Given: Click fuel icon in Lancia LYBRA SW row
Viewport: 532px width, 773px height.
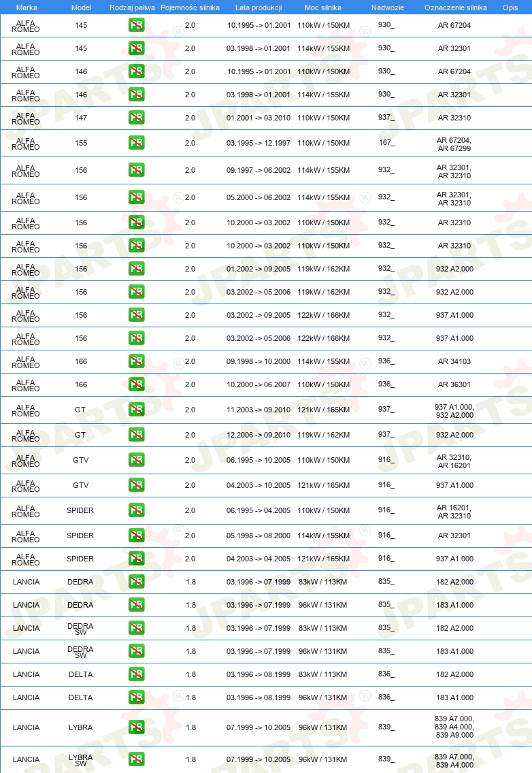Looking at the screenshot, I should (x=137, y=759).
